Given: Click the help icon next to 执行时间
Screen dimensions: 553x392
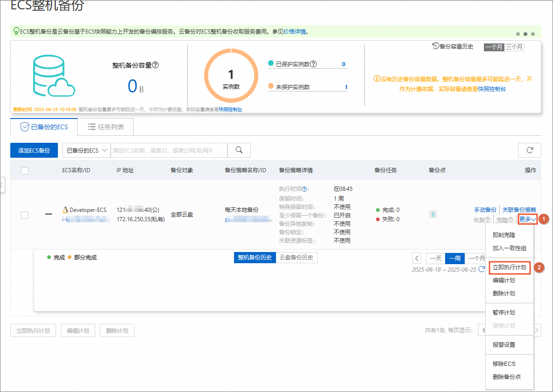Looking at the screenshot, I should point(305,189).
